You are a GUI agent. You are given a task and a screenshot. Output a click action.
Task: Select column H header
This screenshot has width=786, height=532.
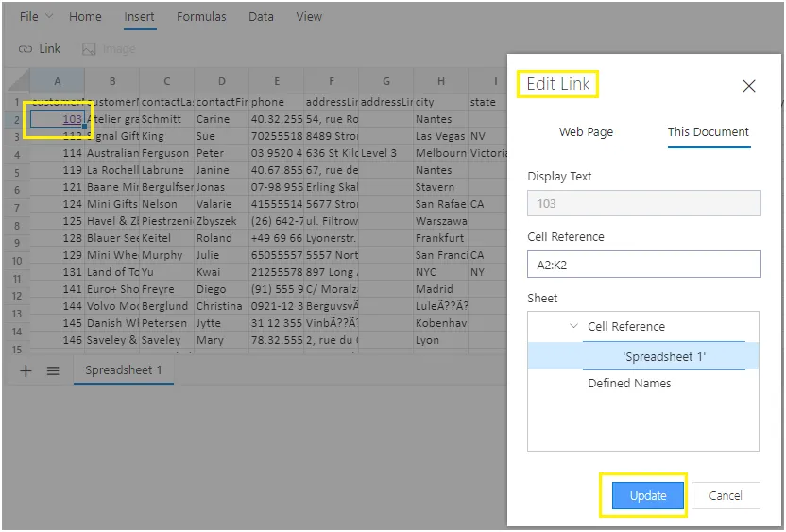pos(440,81)
